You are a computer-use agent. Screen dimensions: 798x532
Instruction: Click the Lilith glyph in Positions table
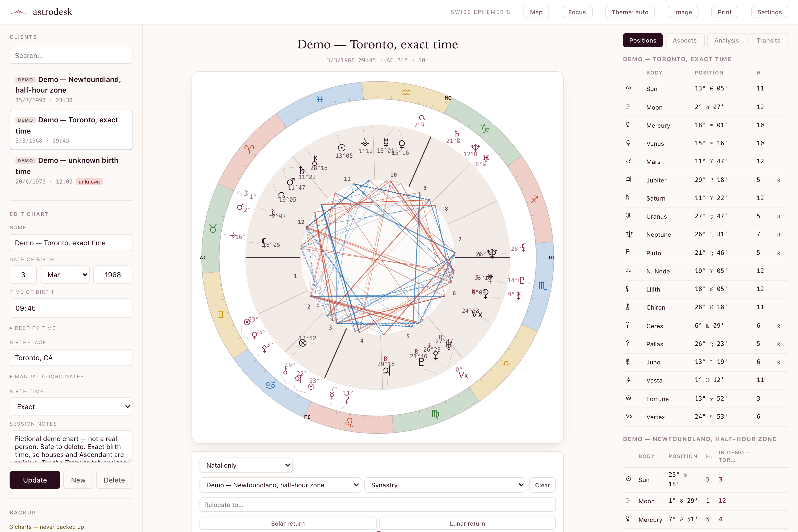[x=628, y=289]
